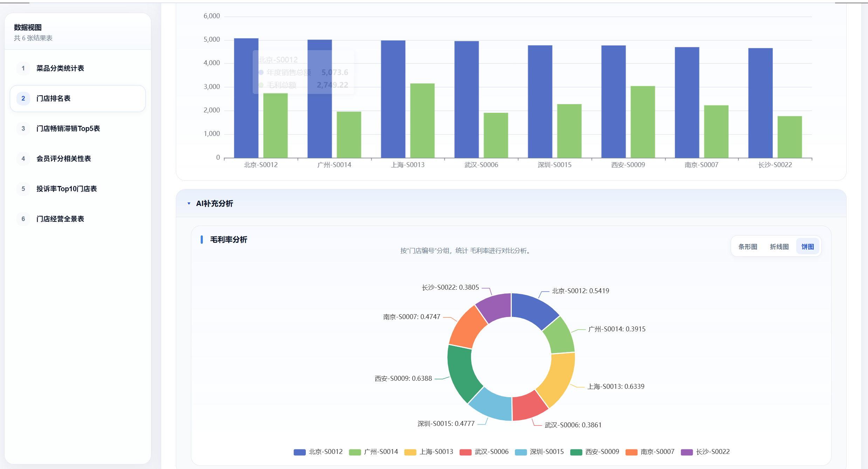This screenshot has width=868, height=469.
Task: Click 广州-S0014 green profit bar
Action: [x=349, y=135]
